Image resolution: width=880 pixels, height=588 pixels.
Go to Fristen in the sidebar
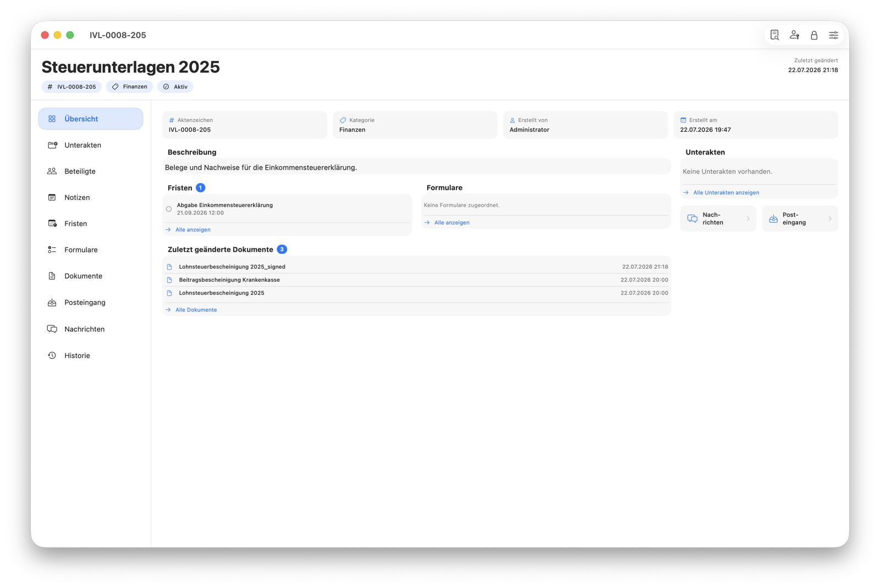click(x=91, y=224)
